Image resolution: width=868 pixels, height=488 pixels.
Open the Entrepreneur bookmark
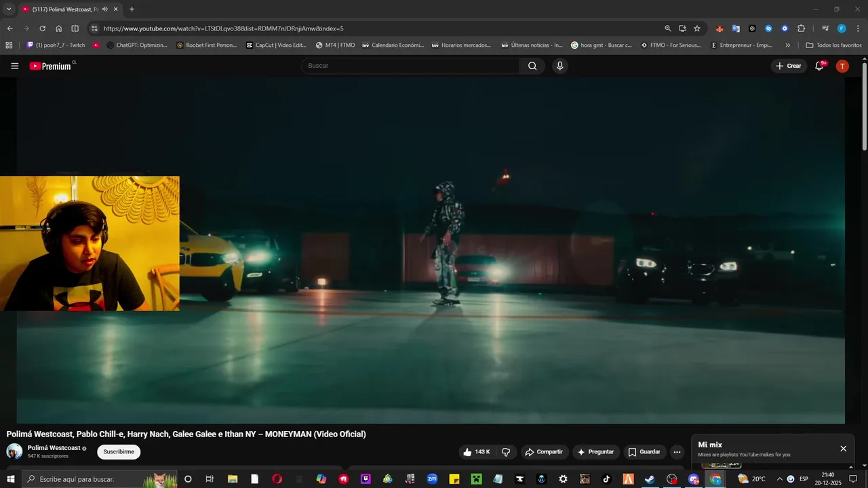[x=741, y=45]
